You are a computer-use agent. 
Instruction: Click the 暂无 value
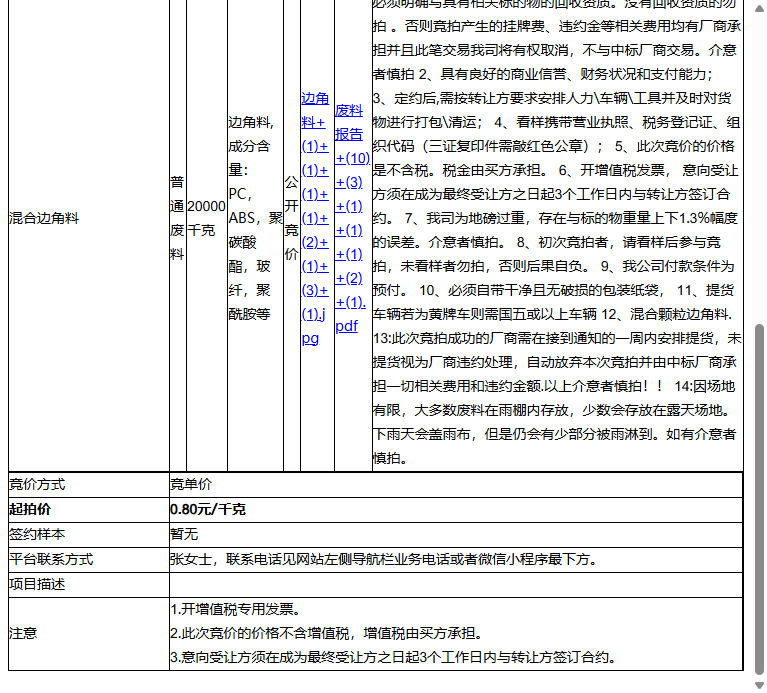tap(184, 535)
